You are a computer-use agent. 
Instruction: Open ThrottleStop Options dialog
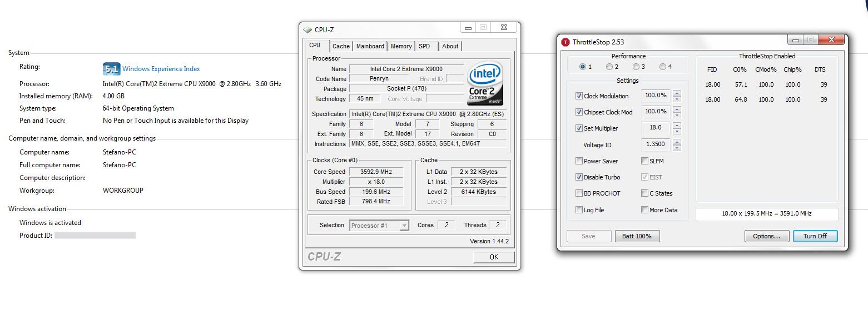tap(766, 236)
